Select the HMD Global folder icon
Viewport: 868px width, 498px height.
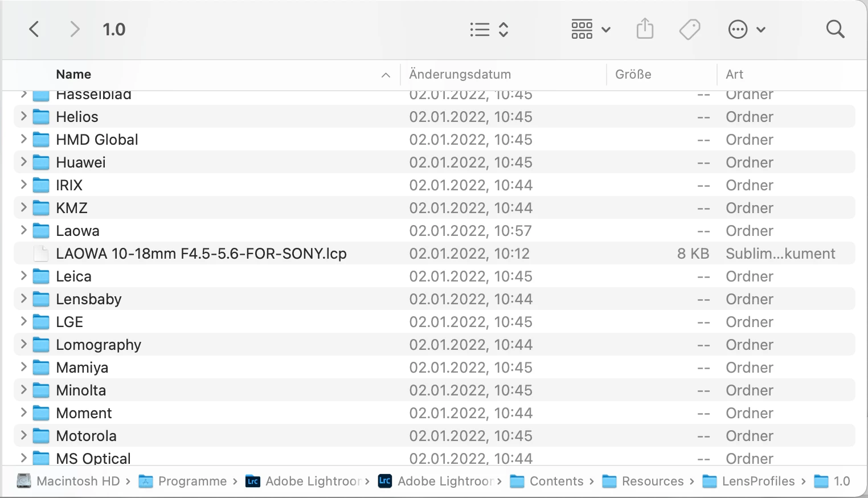point(41,140)
